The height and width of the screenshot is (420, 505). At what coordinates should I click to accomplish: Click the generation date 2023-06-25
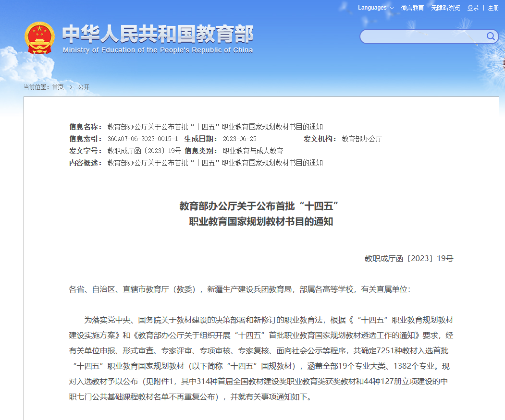240,139
